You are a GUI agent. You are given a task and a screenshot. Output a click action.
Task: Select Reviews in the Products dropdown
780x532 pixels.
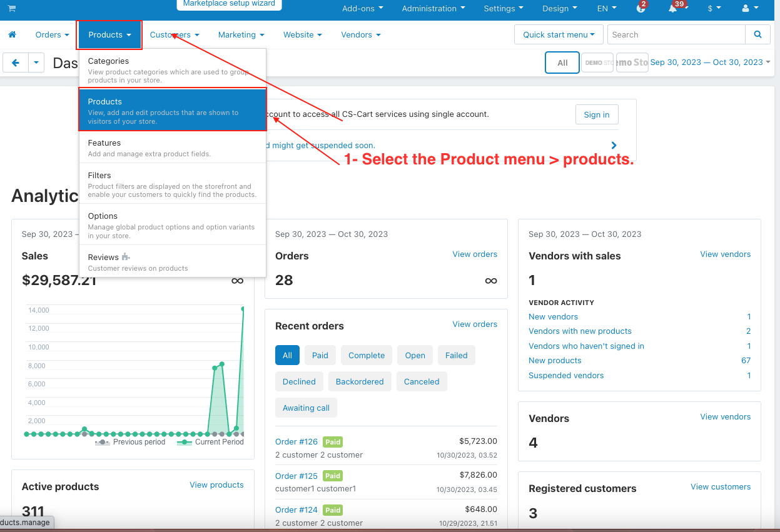[x=173, y=261]
